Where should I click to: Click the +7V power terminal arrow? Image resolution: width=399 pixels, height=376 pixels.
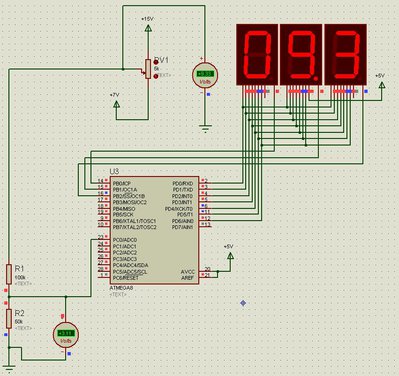(116, 104)
